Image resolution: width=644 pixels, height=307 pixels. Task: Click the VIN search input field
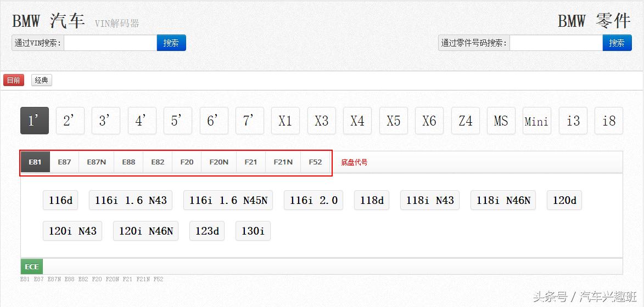(110, 43)
